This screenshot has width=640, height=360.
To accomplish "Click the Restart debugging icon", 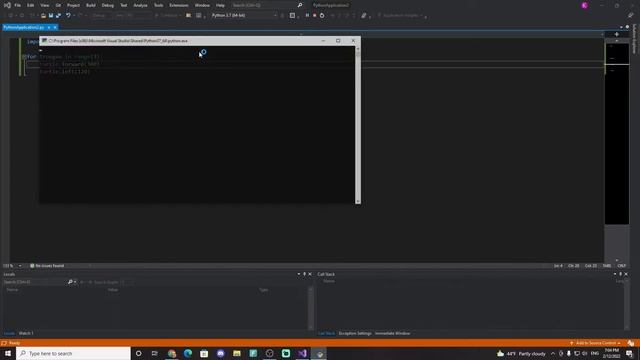I will pyautogui.click(x=322, y=16).
